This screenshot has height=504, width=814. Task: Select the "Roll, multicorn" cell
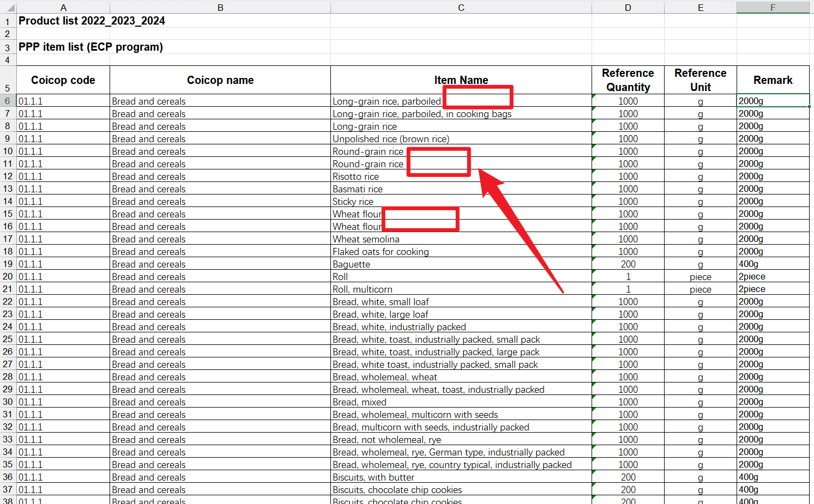click(363, 289)
